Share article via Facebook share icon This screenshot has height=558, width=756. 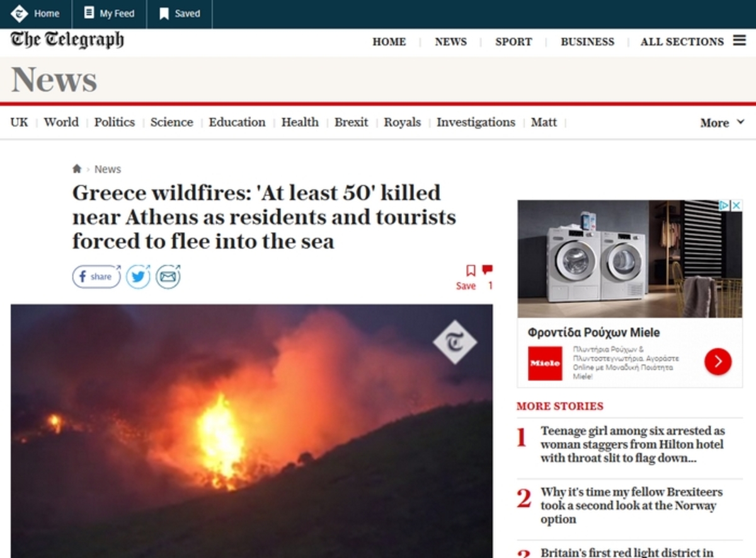pyautogui.click(x=96, y=276)
